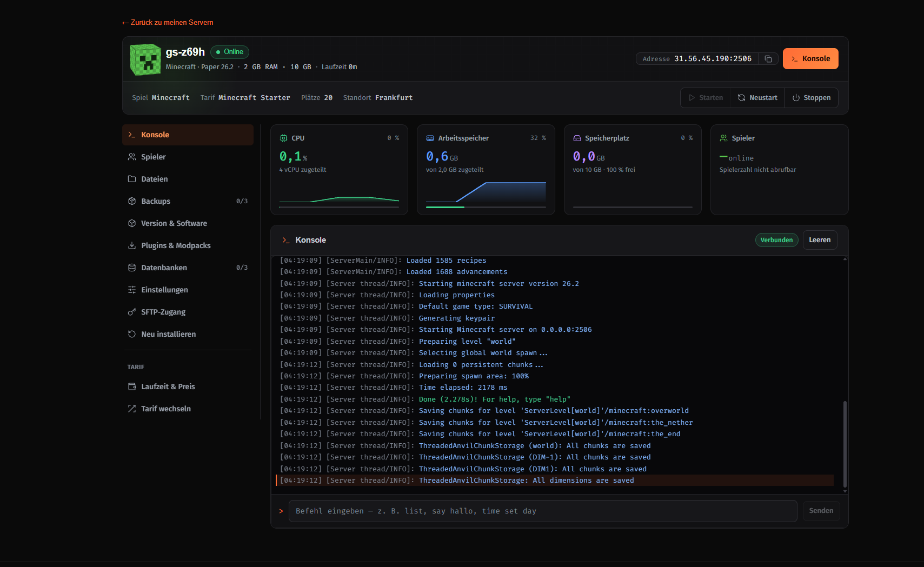Go to Version & Software
The image size is (924, 567).
188,223
